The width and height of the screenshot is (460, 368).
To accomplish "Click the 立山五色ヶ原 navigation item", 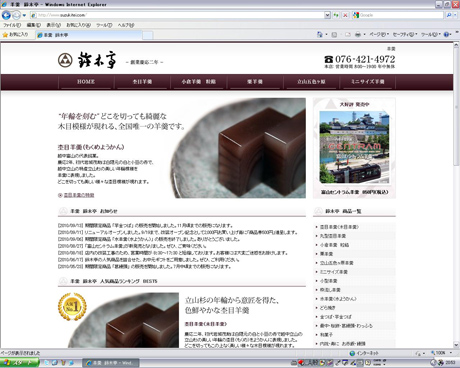I will coord(311,82).
